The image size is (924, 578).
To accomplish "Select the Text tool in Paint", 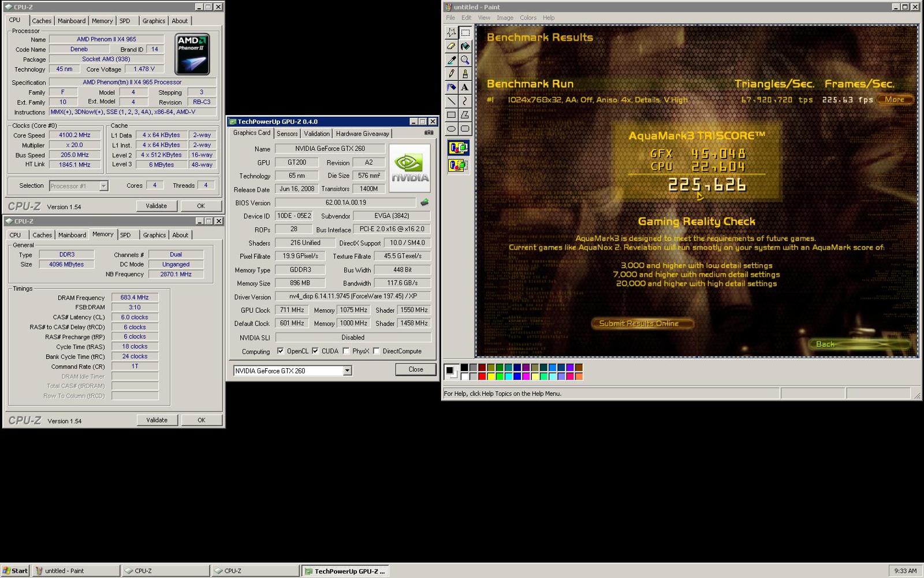I will click(465, 87).
